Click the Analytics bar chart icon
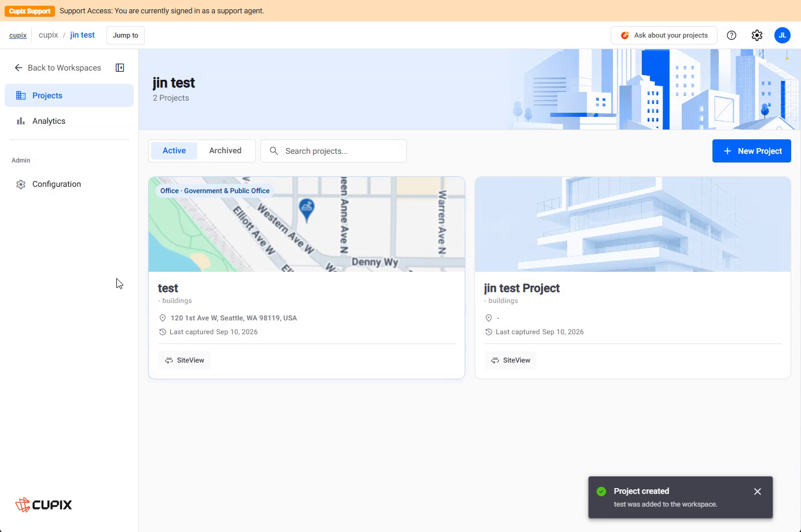Viewport: 801px width, 532px height. pyautogui.click(x=21, y=121)
